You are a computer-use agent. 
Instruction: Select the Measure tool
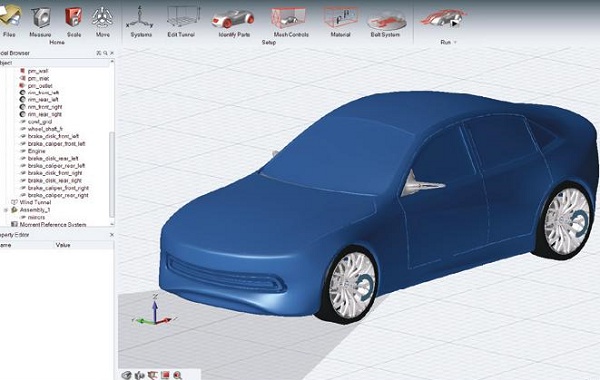pyautogui.click(x=40, y=20)
